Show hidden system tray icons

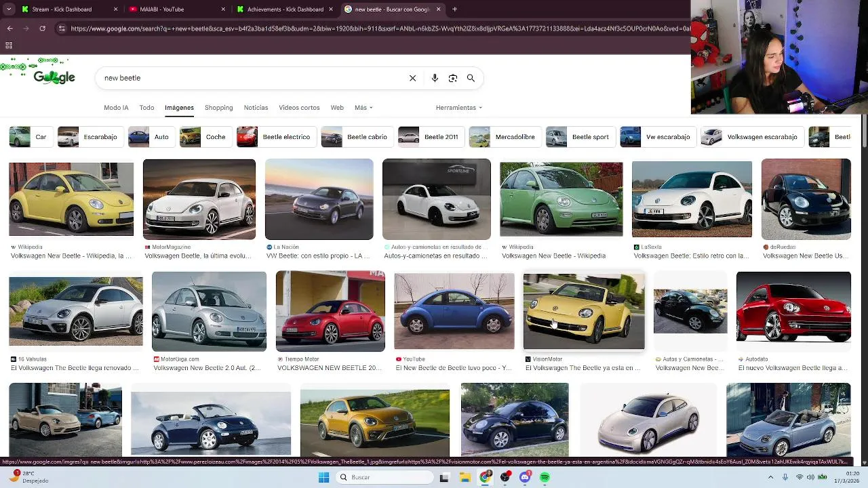(x=771, y=477)
